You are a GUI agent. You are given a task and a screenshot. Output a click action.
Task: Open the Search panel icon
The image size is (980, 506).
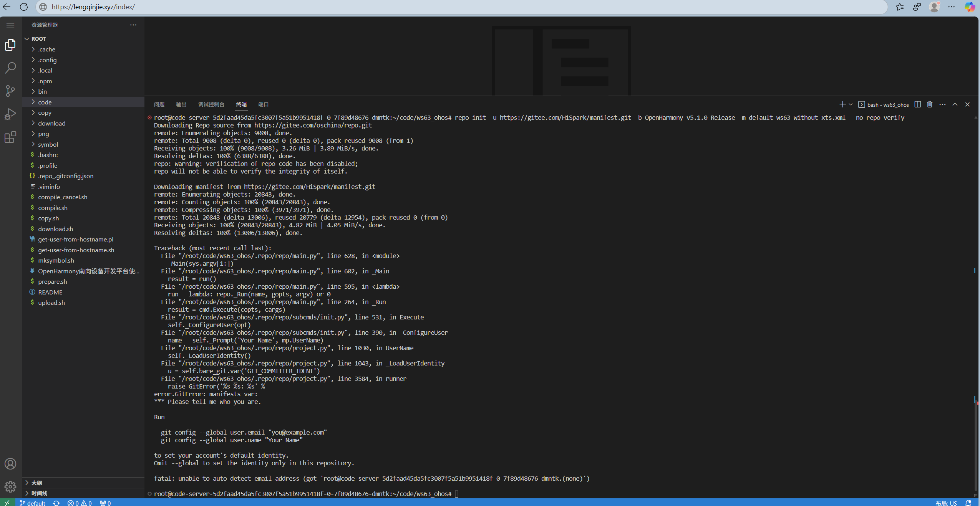point(10,68)
